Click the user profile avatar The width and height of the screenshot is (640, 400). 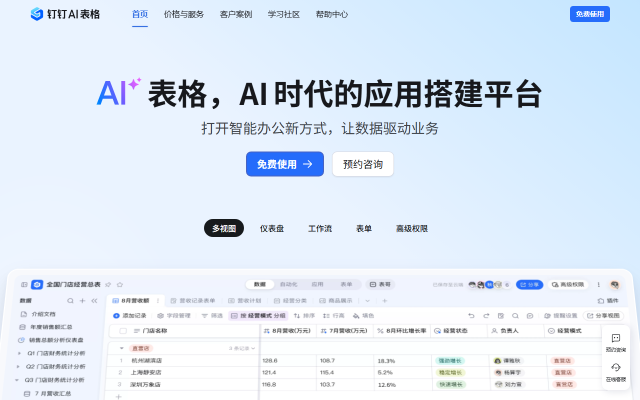pyautogui.click(x=615, y=284)
